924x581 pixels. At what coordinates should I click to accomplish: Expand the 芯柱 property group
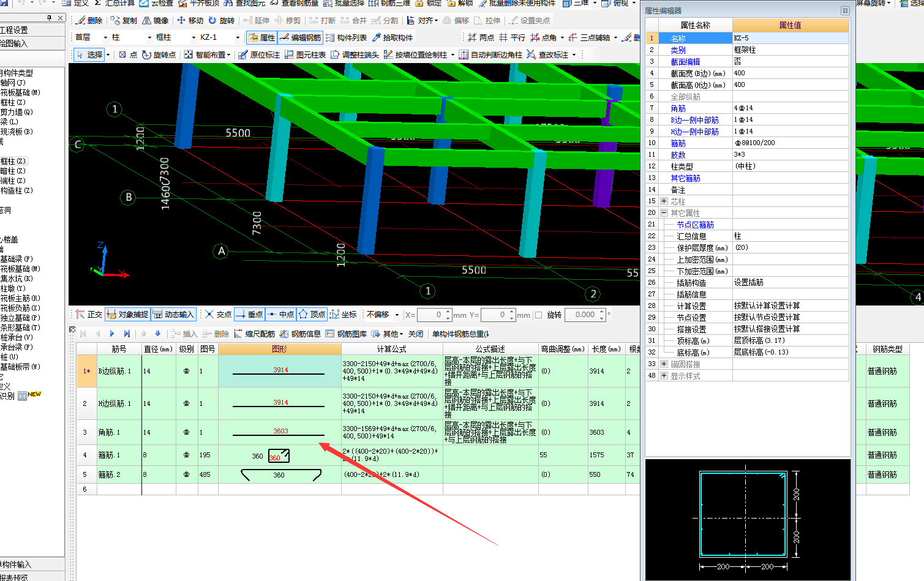pyautogui.click(x=664, y=201)
